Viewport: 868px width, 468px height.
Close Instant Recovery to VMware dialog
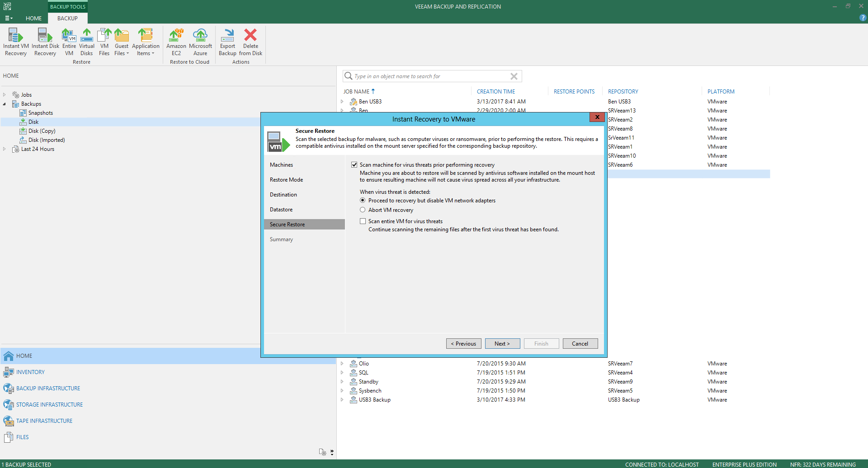pos(597,117)
